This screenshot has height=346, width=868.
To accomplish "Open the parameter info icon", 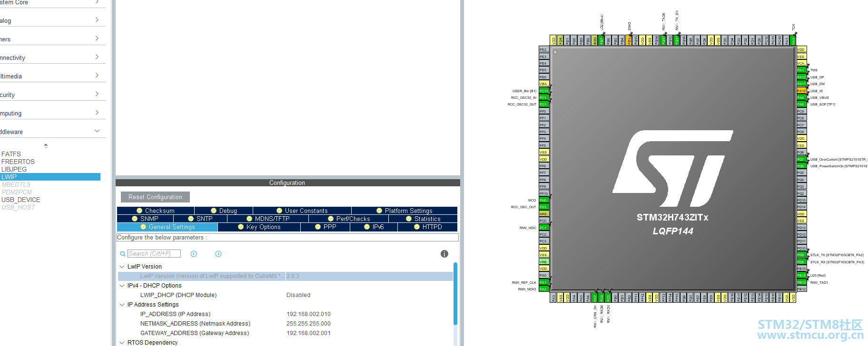I will click(x=444, y=254).
